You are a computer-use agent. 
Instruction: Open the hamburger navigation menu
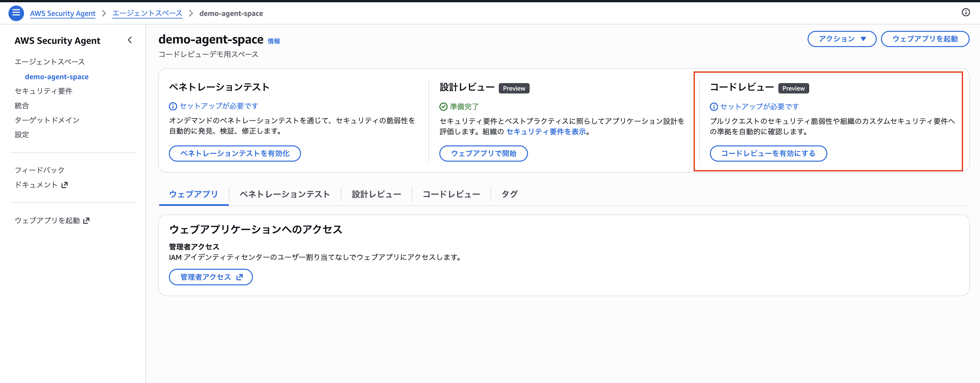point(16,13)
